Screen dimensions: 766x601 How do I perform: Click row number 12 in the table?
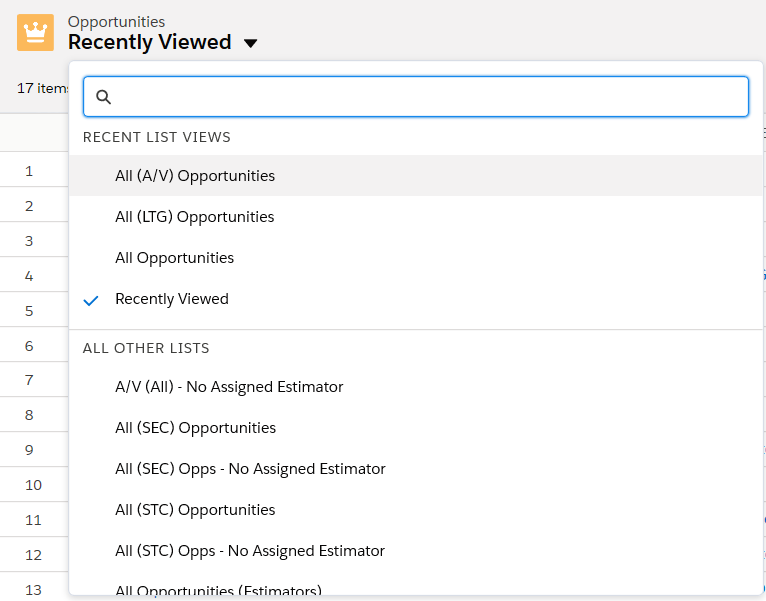[33, 555]
